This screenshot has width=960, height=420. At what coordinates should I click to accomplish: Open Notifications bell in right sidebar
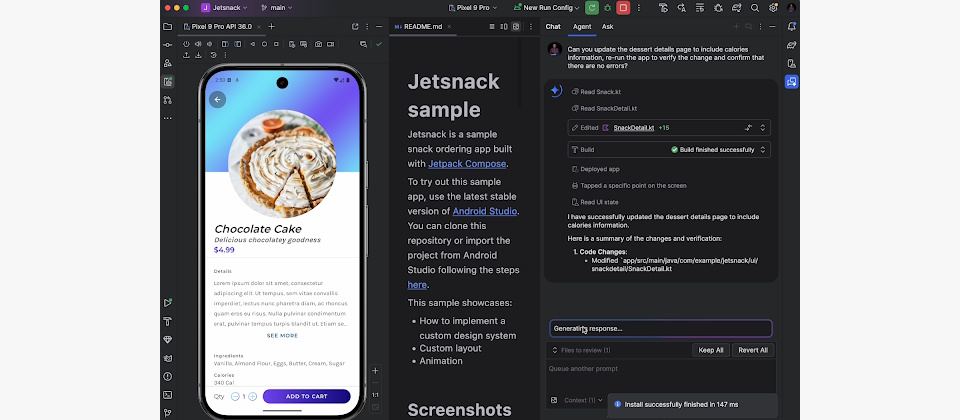click(x=792, y=27)
